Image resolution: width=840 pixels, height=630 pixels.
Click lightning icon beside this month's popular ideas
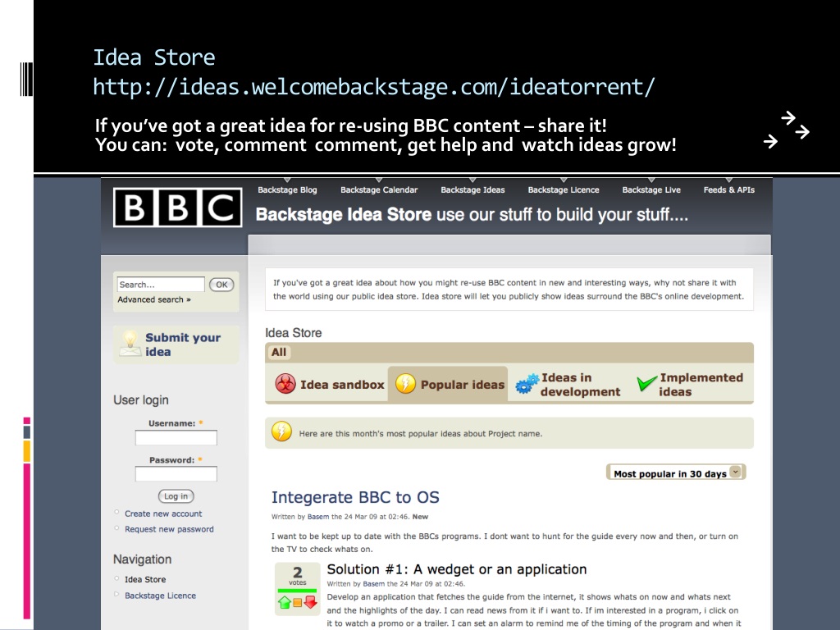(x=282, y=431)
